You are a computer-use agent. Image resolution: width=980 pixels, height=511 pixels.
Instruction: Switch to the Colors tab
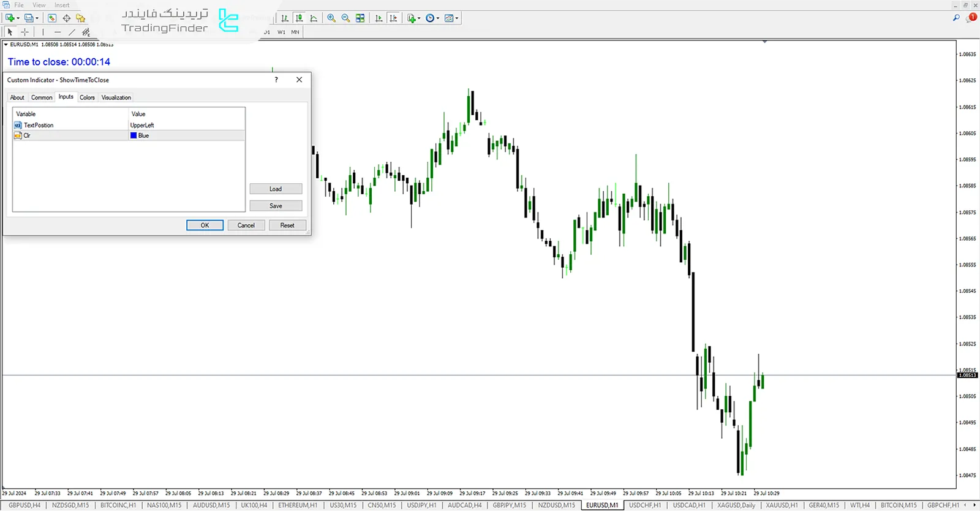click(x=87, y=97)
